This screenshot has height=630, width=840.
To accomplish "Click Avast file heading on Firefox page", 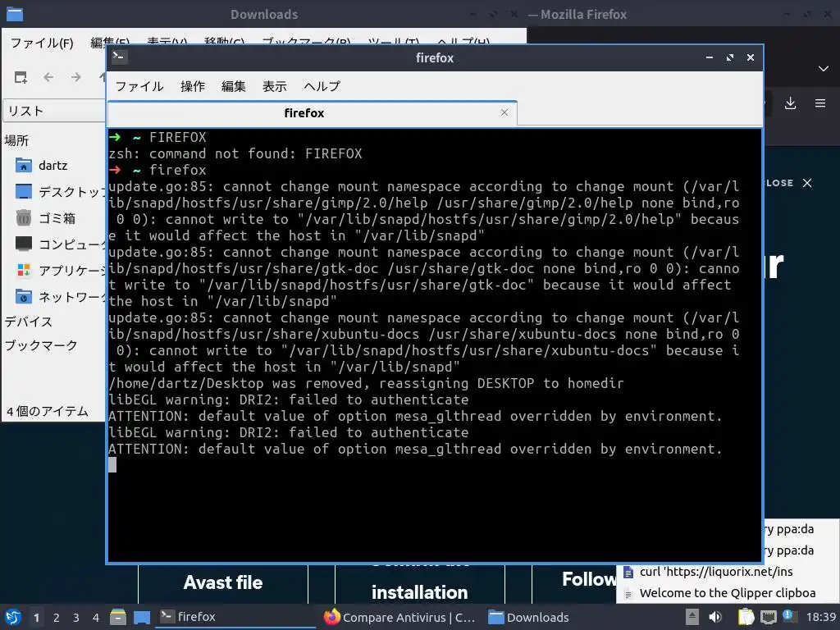I will coord(223,582).
